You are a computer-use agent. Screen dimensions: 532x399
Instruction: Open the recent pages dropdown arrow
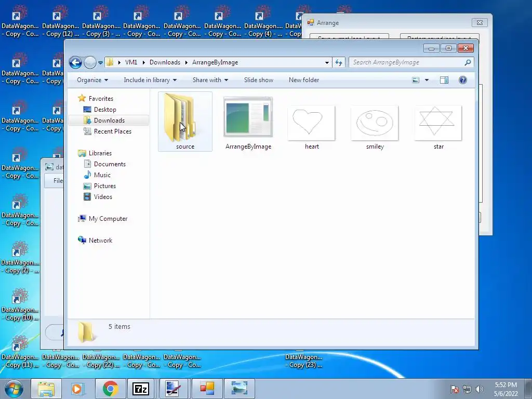coord(100,63)
